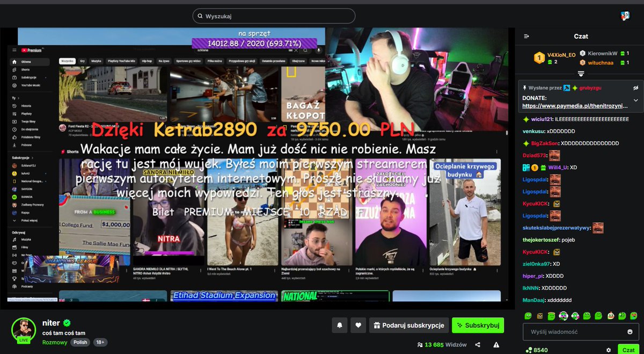
Task: Click the niter channel name
Action: coord(51,323)
